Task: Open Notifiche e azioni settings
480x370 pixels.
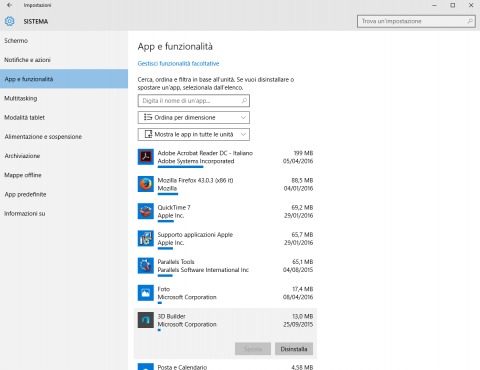Action: (64, 60)
